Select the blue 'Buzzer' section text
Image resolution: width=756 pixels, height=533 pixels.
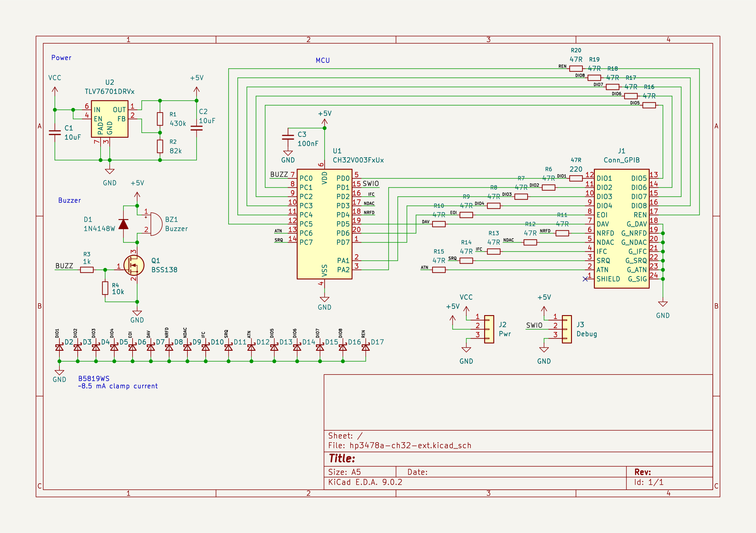click(x=69, y=200)
